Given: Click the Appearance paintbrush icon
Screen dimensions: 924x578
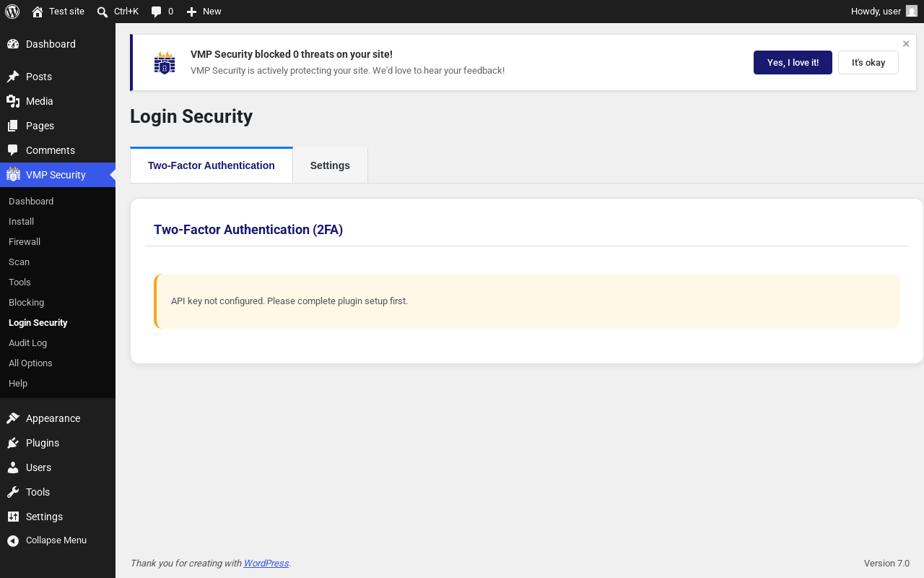Looking at the screenshot, I should tap(13, 418).
